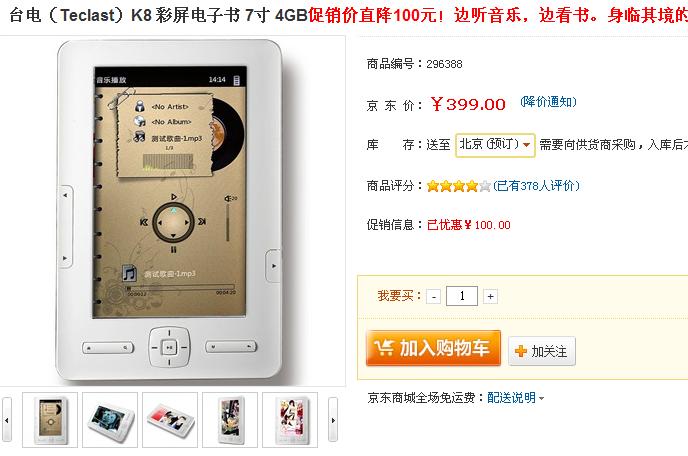Increase quantity with the plus button
Screen dimensions: 688x456
[x=490, y=297]
